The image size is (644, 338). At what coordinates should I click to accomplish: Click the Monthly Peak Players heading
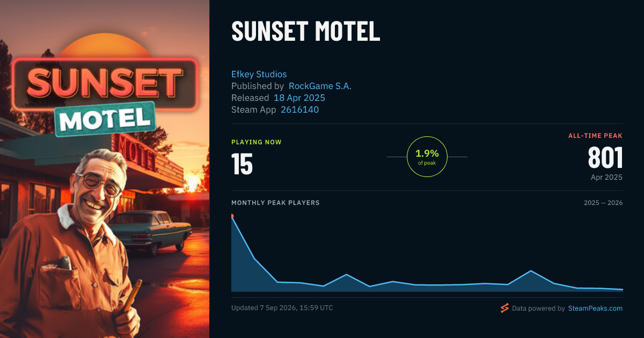275,203
